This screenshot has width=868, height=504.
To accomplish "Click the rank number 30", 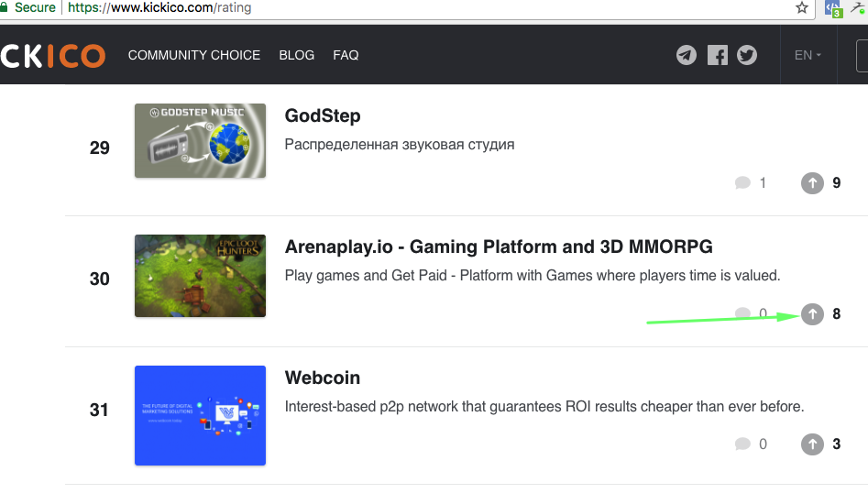I will [100, 279].
